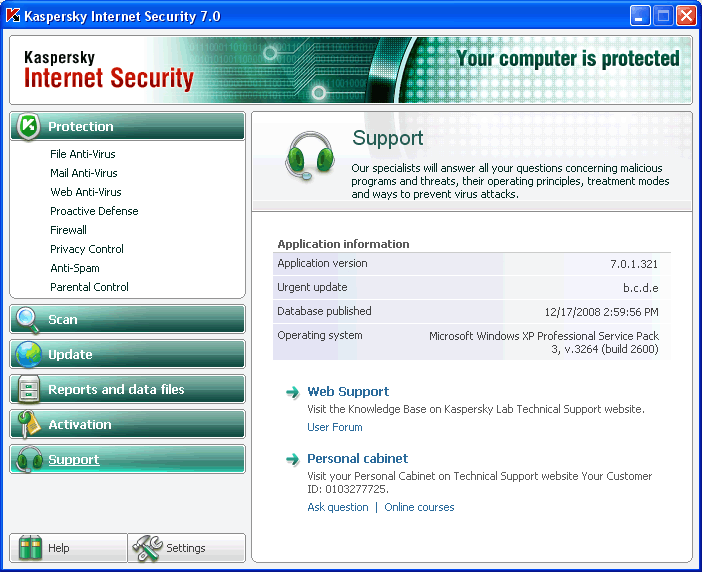Open Proactive Defense component
This screenshot has width=702, height=572.
94,211
